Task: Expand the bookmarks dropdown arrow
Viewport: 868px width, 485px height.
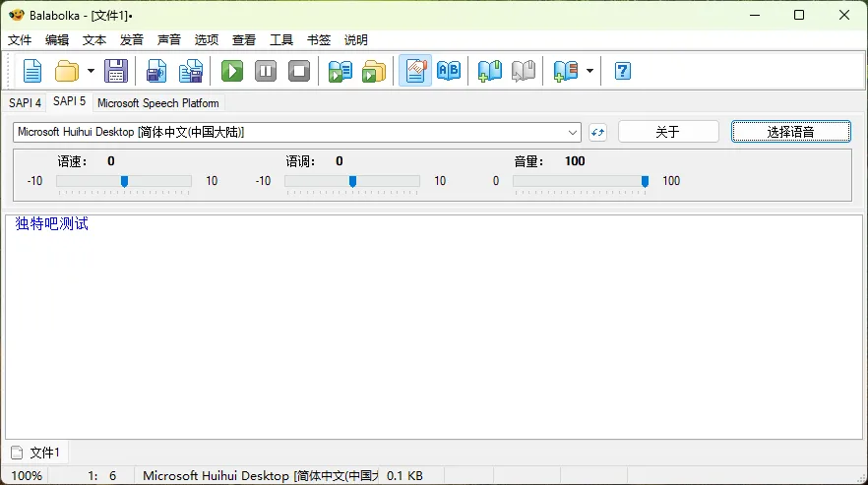Action: (590, 71)
